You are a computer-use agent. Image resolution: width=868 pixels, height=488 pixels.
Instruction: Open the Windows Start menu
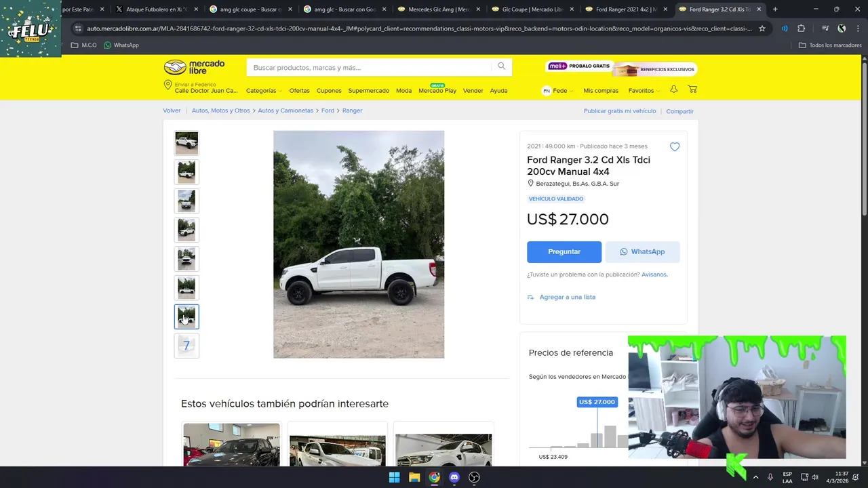394,477
